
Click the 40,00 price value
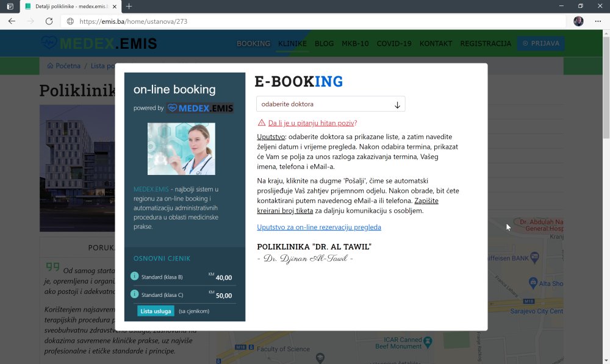click(x=224, y=277)
